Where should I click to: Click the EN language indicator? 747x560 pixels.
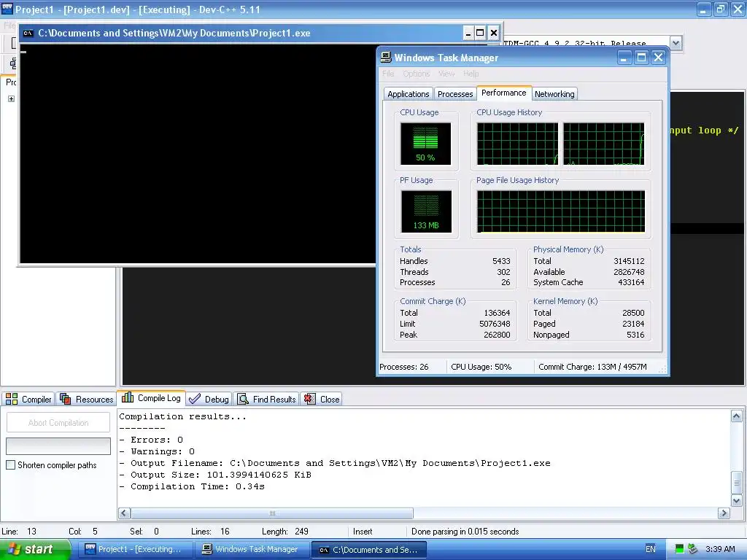pyautogui.click(x=650, y=549)
